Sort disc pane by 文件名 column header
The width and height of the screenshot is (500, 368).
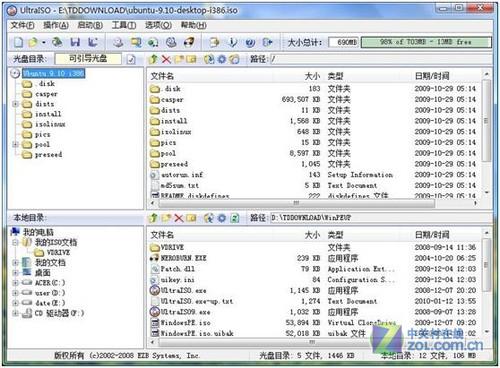pos(162,76)
